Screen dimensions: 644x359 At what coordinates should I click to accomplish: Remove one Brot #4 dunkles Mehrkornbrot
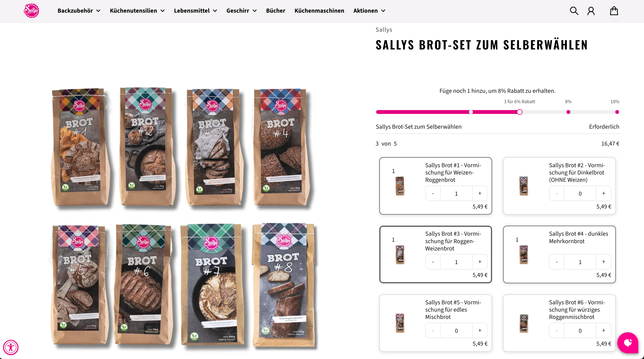556,262
